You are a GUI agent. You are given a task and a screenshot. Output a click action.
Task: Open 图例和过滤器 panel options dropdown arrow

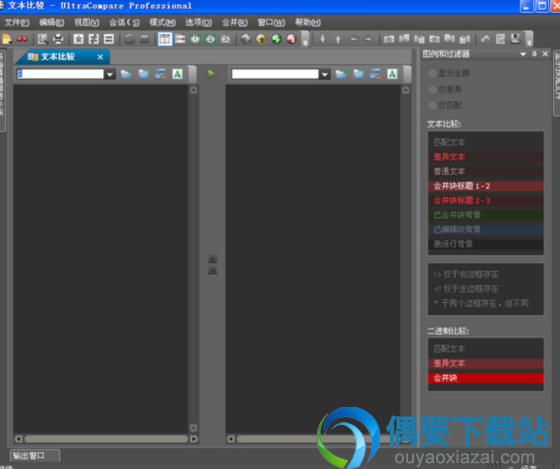pos(523,54)
